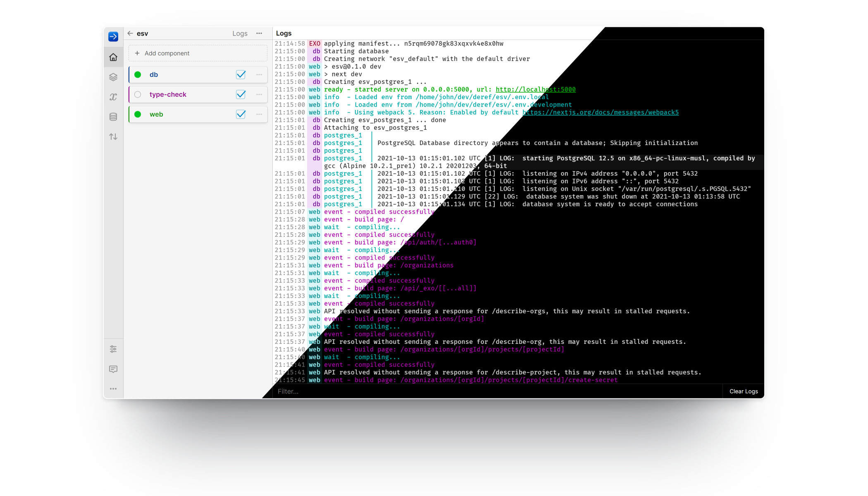Open the sidebar bottom three-dots menu
The height and width of the screenshot is (496, 868).
point(113,389)
